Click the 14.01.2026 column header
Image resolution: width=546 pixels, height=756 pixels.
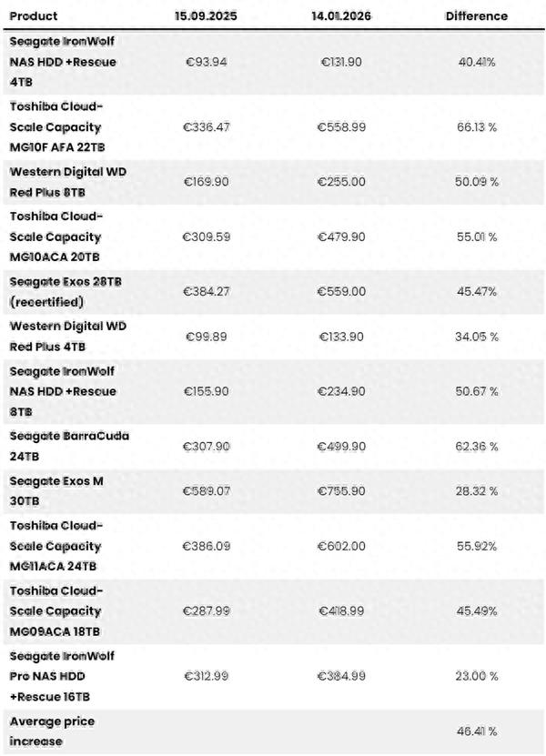click(x=341, y=15)
